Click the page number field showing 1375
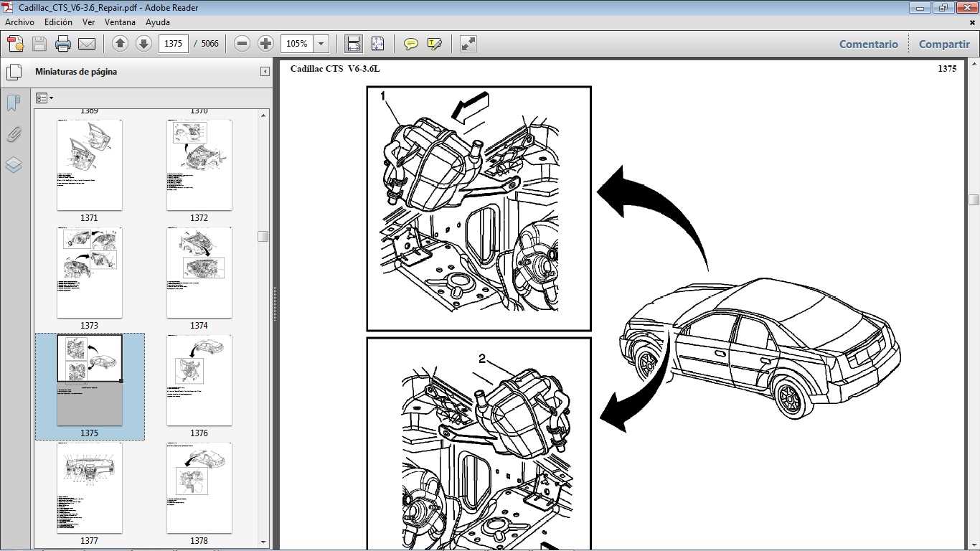 coord(173,44)
